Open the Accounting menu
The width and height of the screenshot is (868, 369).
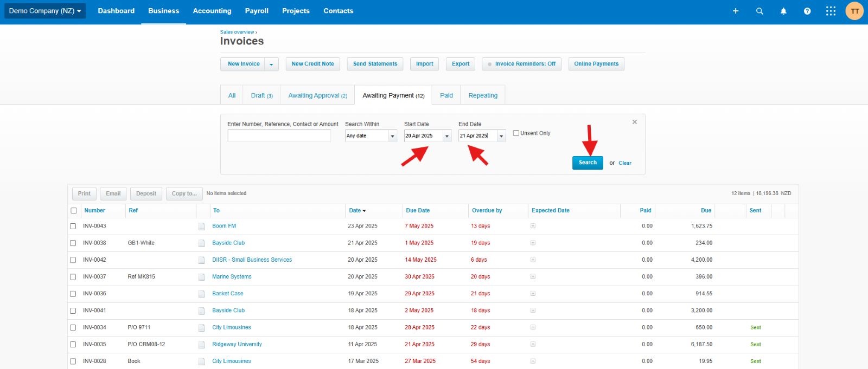(x=212, y=11)
